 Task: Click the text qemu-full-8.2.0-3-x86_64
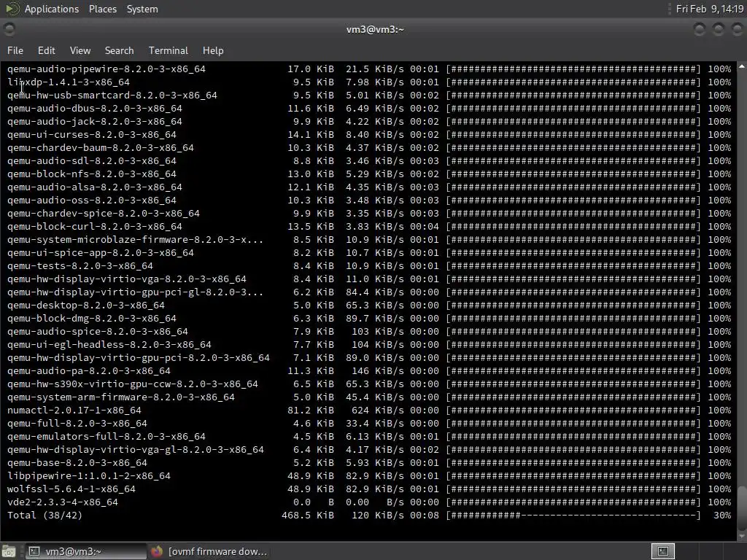(x=77, y=424)
